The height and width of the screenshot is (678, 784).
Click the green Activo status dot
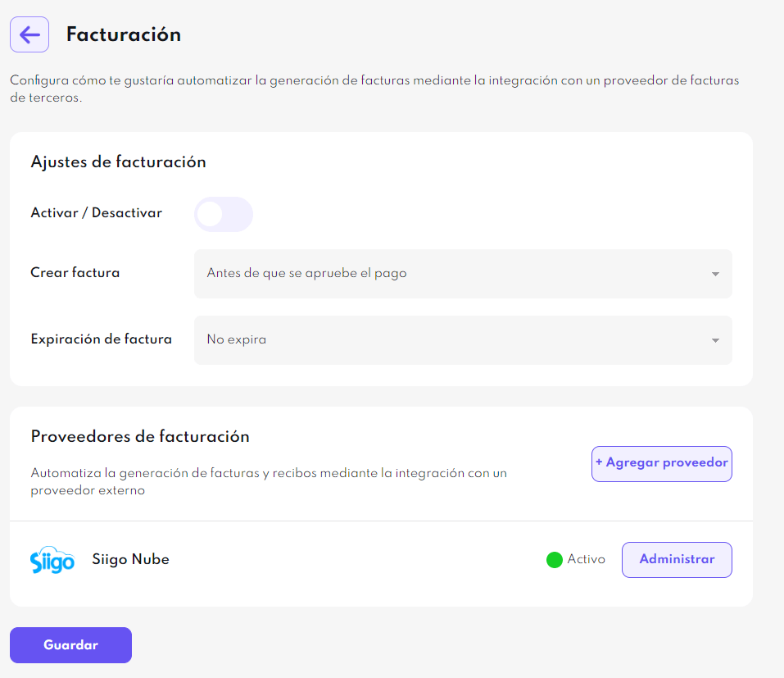556,559
